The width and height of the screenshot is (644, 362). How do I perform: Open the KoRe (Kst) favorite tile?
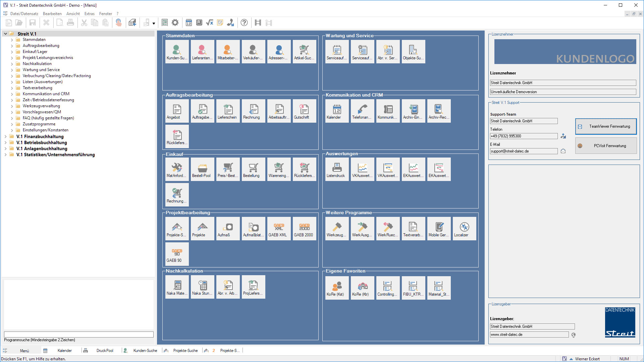pyautogui.click(x=337, y=288)
